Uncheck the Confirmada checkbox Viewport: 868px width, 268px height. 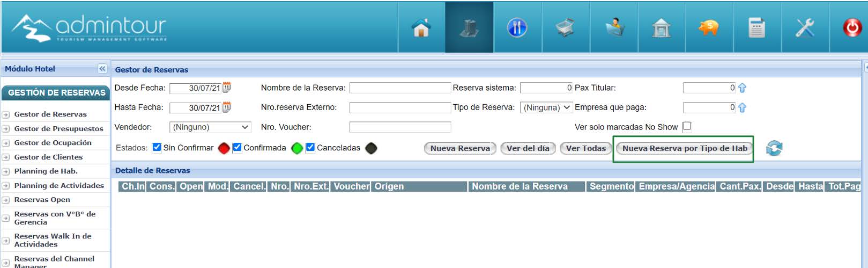point(237,147)
